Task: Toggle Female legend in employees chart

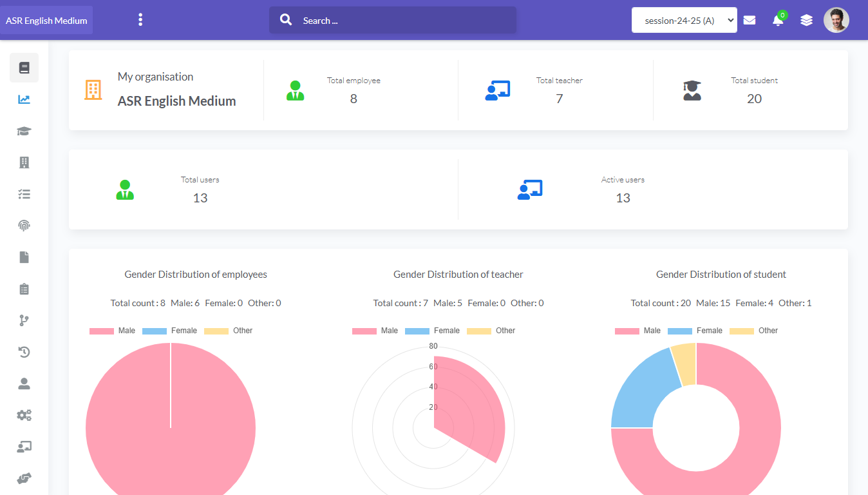Action: (169, 331)
